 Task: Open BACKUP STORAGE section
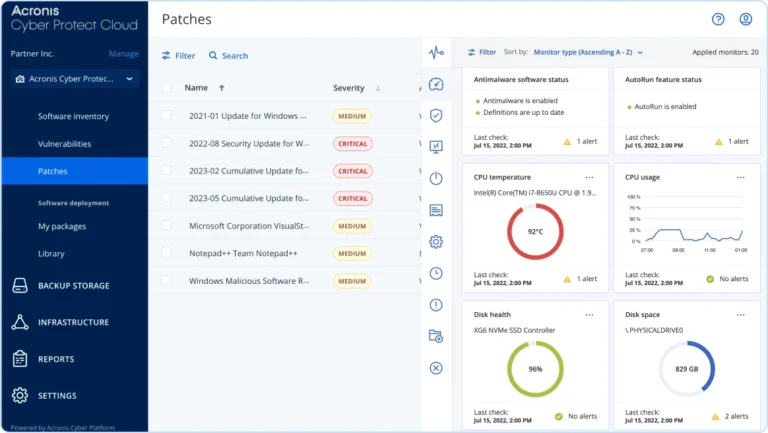click(74, 286)
